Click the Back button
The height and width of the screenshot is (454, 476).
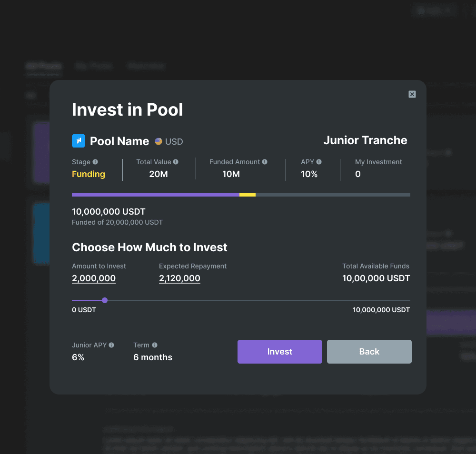[369, 351]
